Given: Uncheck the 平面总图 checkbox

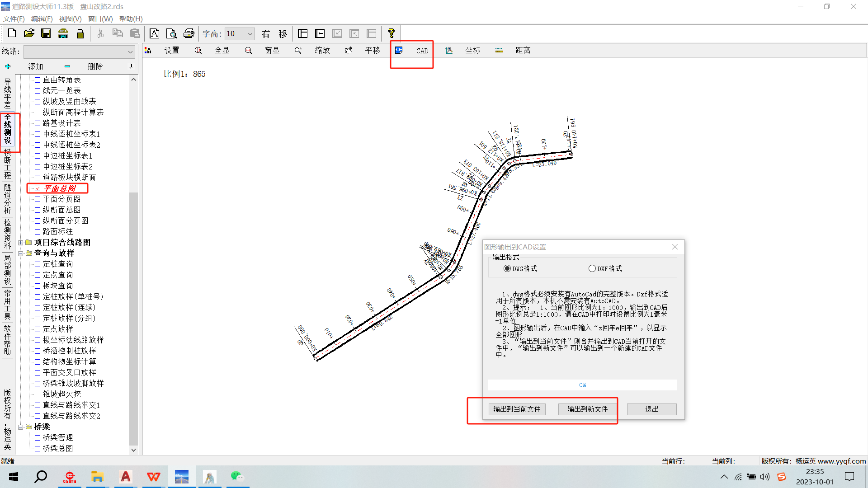Looking at the screenshot, I should 38,188.
